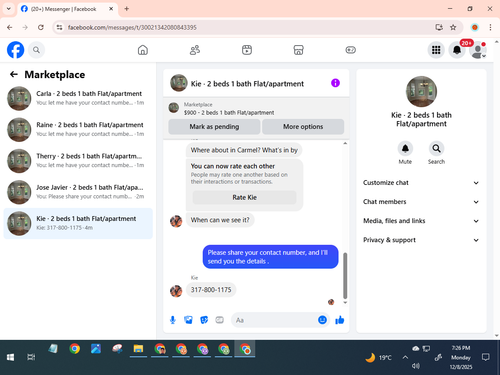
Task: Go to the Home feed icon
Action: point(143,50)
